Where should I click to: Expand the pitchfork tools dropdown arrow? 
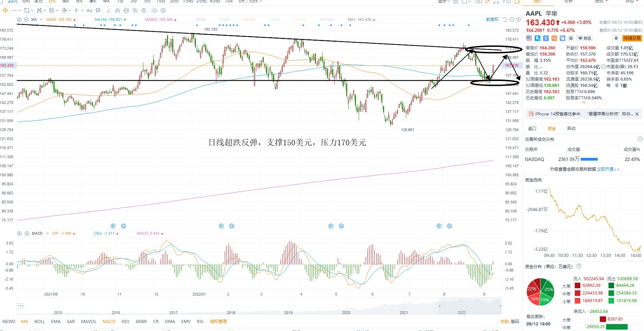click(45, 10)
